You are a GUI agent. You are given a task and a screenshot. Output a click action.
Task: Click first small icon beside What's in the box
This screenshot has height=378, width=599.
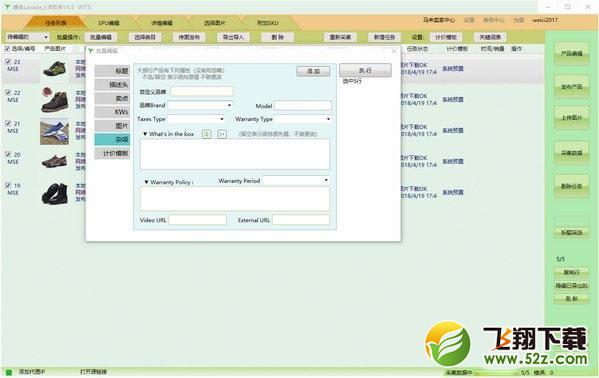tap(206, 134)
